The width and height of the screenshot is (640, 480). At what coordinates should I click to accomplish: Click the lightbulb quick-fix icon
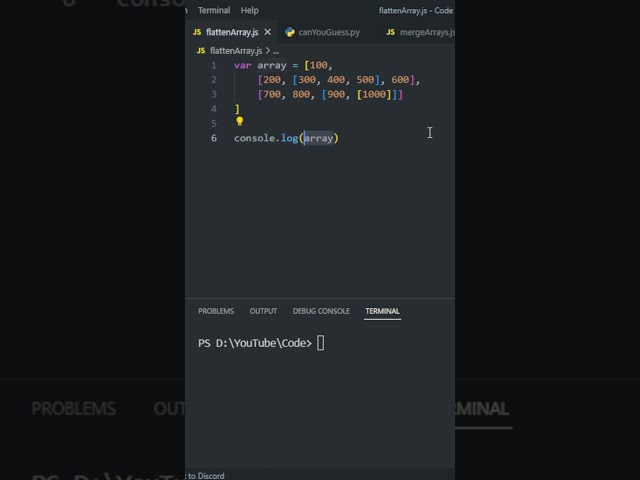(240, 121)
